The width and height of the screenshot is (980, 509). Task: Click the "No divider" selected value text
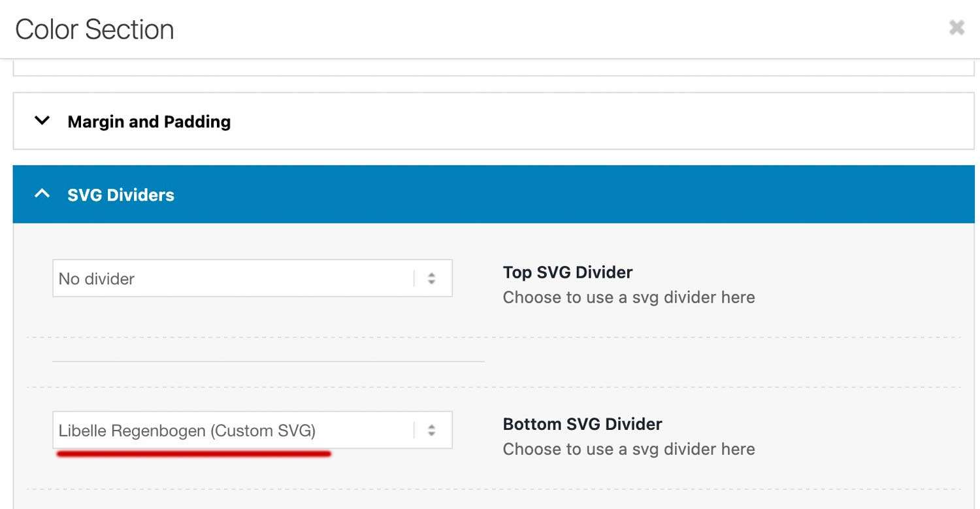pos(97,279)
